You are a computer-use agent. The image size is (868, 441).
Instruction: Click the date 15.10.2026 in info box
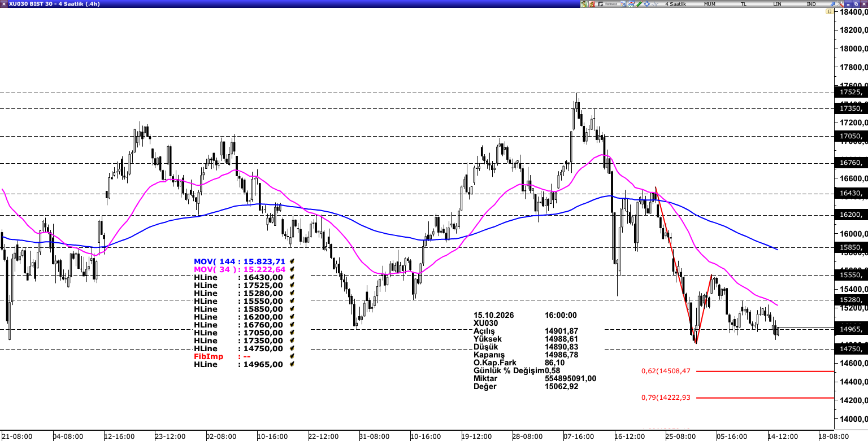pos(494,315)
